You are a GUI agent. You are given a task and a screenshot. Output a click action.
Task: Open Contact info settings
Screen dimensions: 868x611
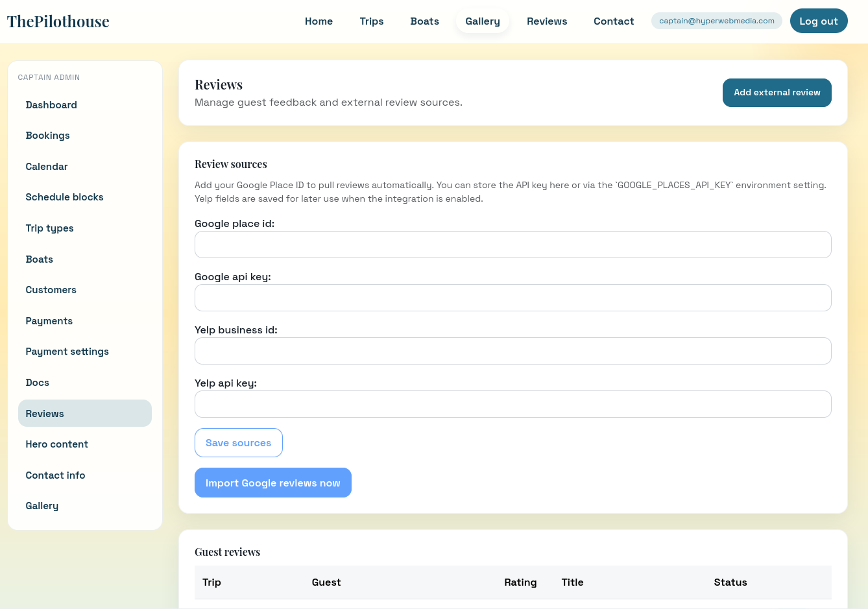(x=55, y=475)
